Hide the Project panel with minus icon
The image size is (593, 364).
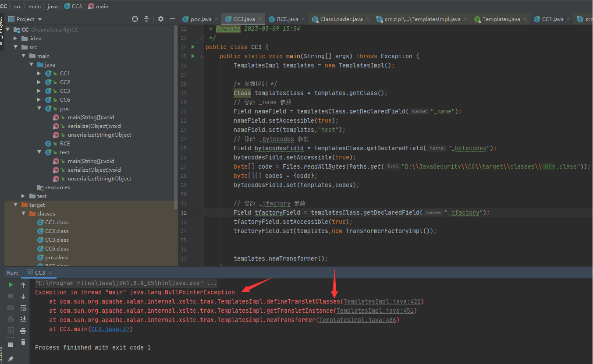(x=172, y=19)
